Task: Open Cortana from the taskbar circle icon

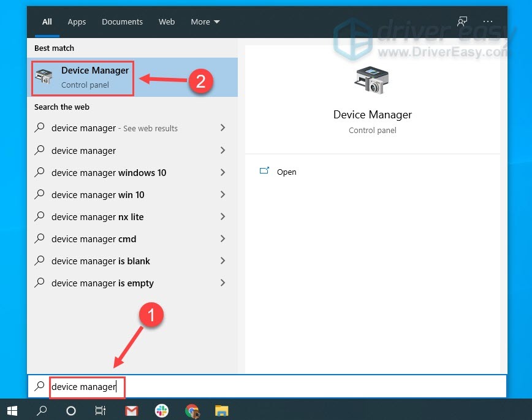Action: (71, 411)
